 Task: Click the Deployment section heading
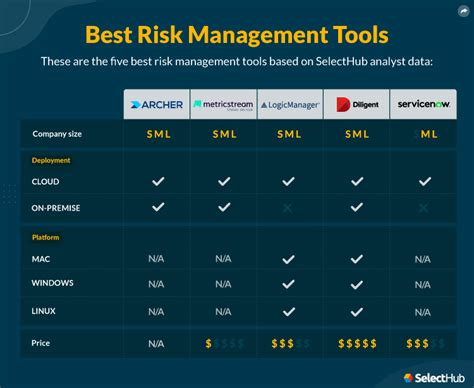coord(51,160)
